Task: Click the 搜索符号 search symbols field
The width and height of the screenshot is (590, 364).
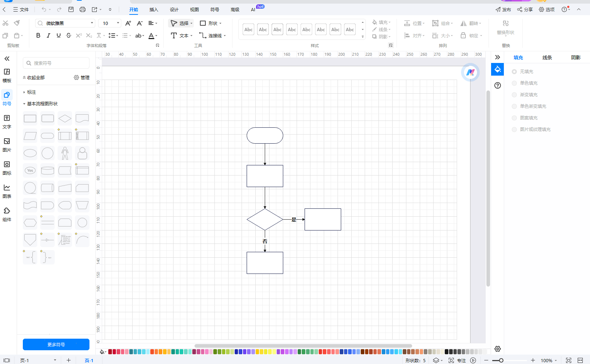Action: point(56,63)
